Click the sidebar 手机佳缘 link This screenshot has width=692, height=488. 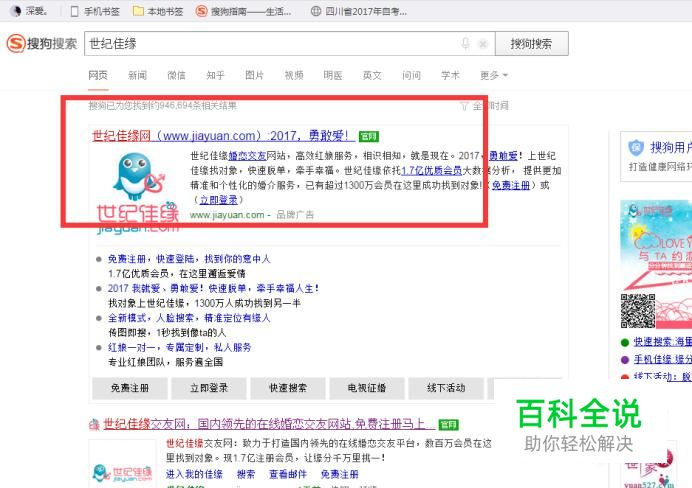662,360
